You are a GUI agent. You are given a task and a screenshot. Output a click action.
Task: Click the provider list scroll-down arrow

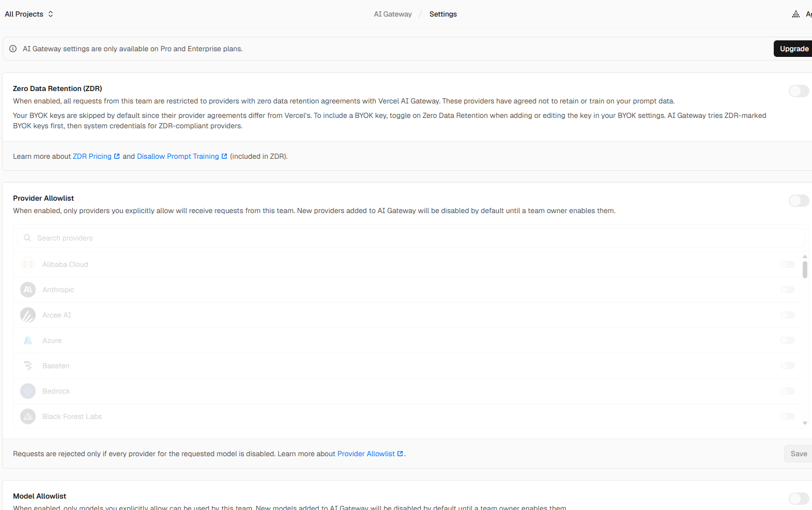coord(805,423)
